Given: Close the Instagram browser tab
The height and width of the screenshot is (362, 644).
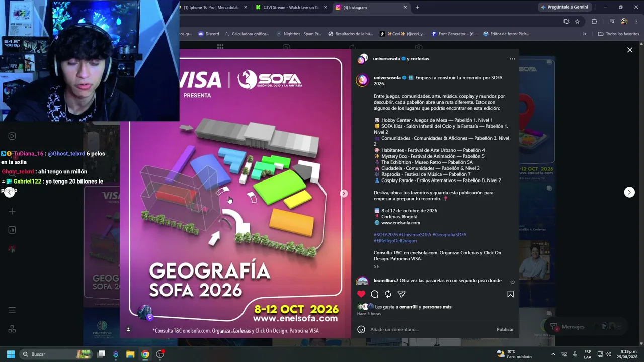Looking at the screenshot, I should click(x=405, y=7).
